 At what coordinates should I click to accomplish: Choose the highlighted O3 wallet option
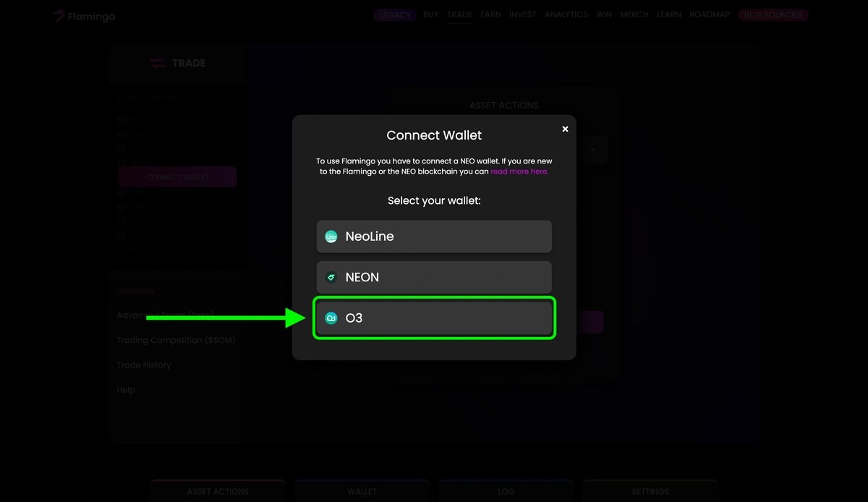[433, 318]
